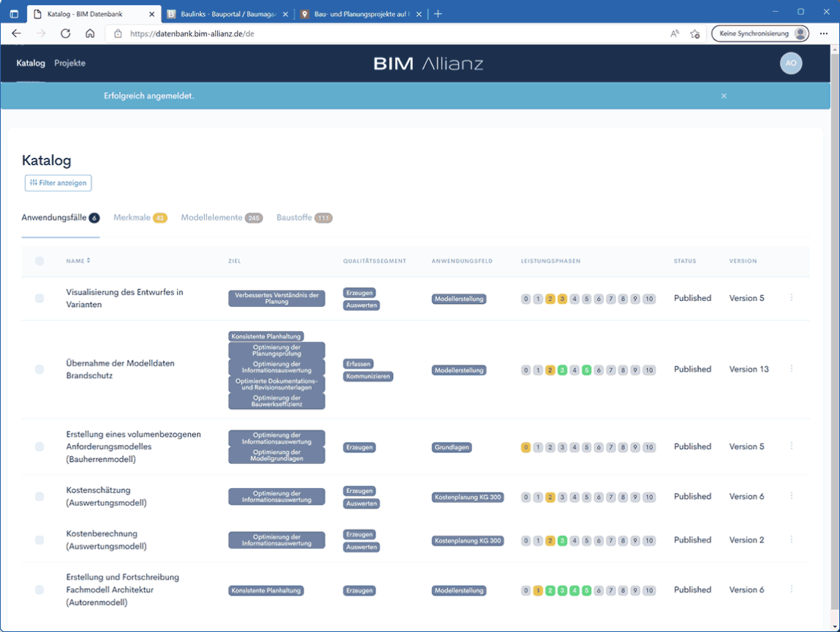
Task: Select all rows with header checkbox
Action: point(40,261)
